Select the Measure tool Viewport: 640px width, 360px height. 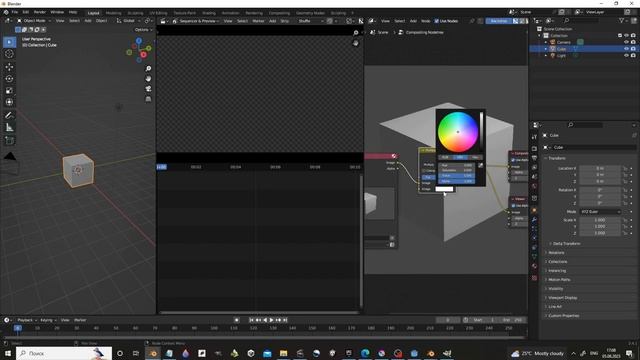9,128
